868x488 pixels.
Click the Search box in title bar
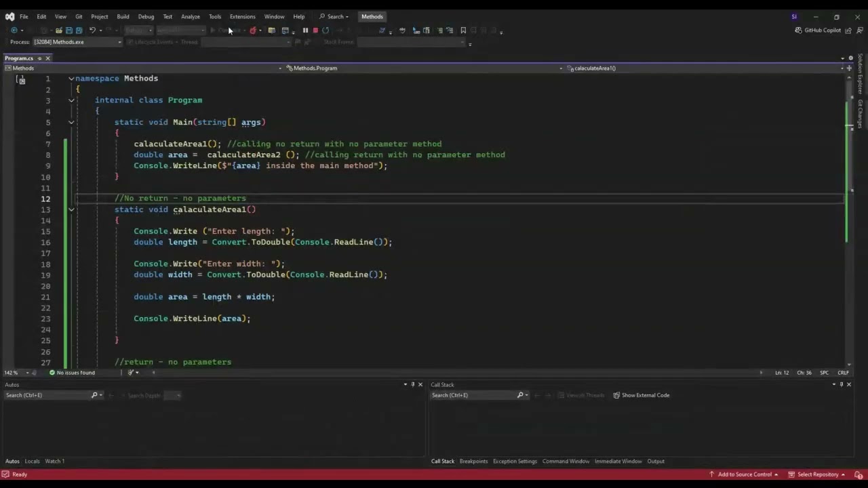pos(334,16)
